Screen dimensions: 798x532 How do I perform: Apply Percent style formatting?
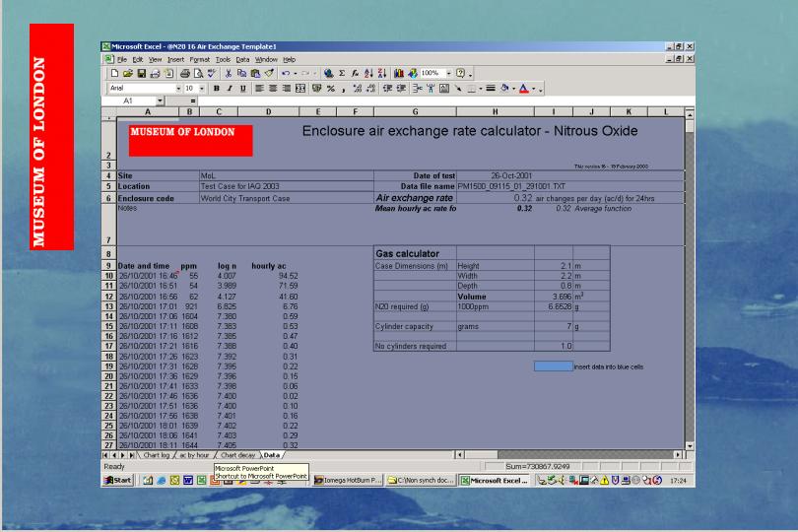point(330,89)
